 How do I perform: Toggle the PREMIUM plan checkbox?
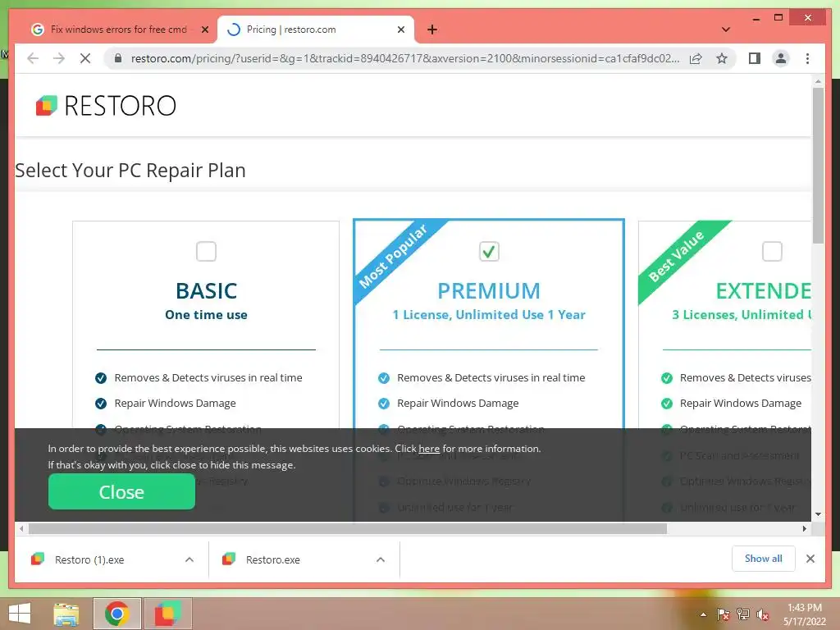pyautogui.click(x=489, y=251)
